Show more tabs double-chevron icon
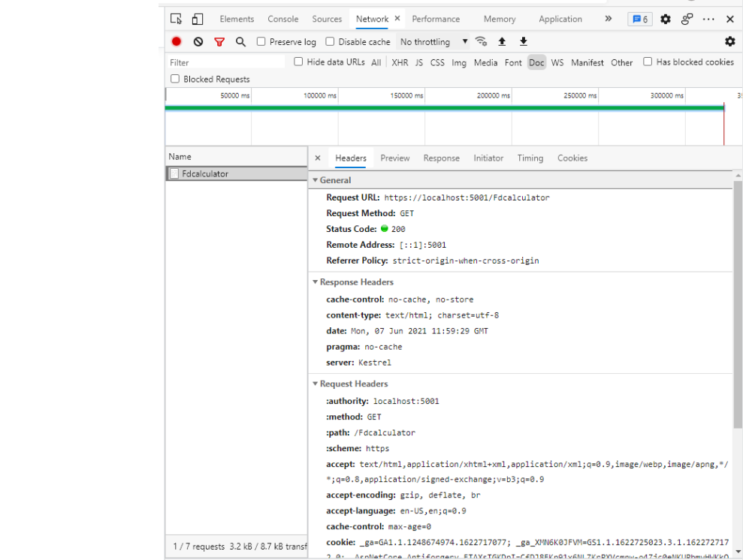This screenshot has height=560, width=743. tap(608, 19)
